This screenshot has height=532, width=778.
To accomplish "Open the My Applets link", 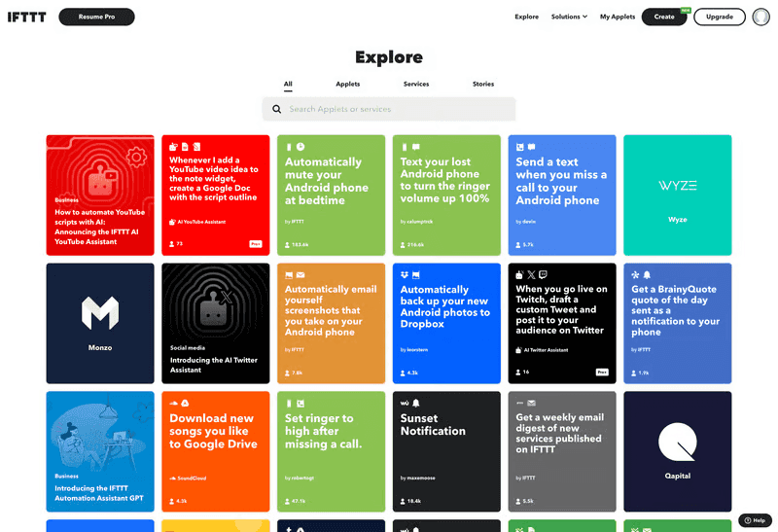I will (617, 17).
